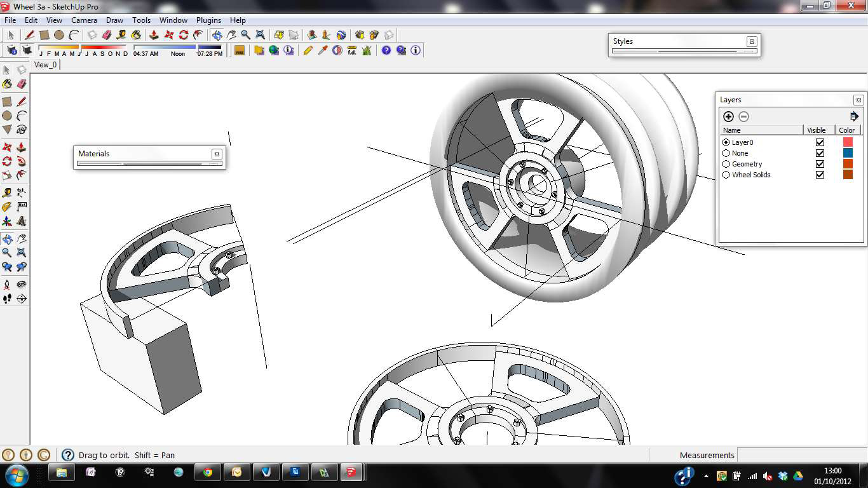Select the 3D Text tool
Screen dimensions: 868x488
22,221
